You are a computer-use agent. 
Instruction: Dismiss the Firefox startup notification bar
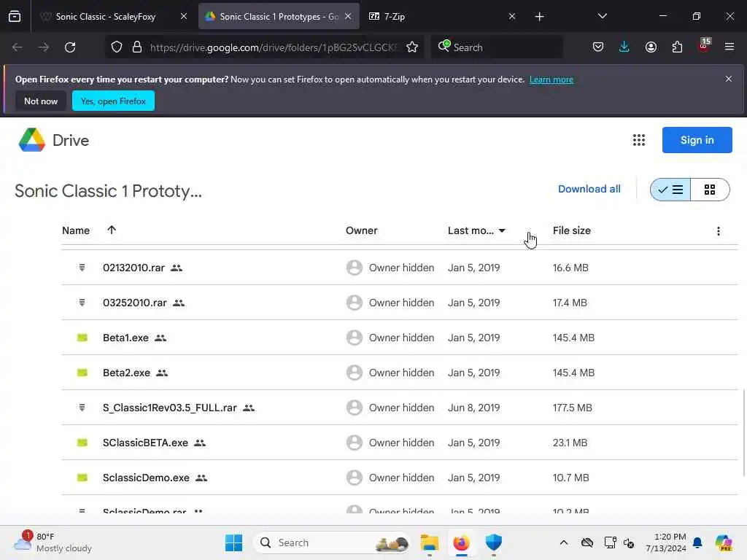(x=729, y=79)
